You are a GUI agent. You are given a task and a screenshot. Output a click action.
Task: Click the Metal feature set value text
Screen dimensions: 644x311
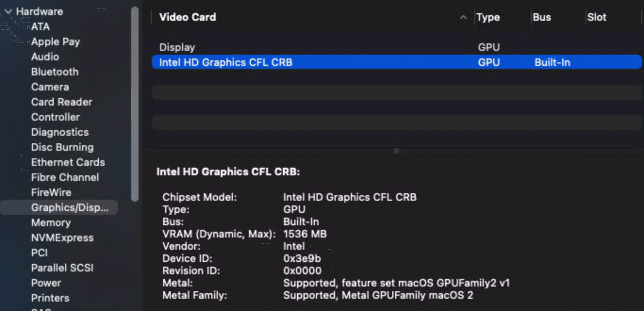coord(396,283)
